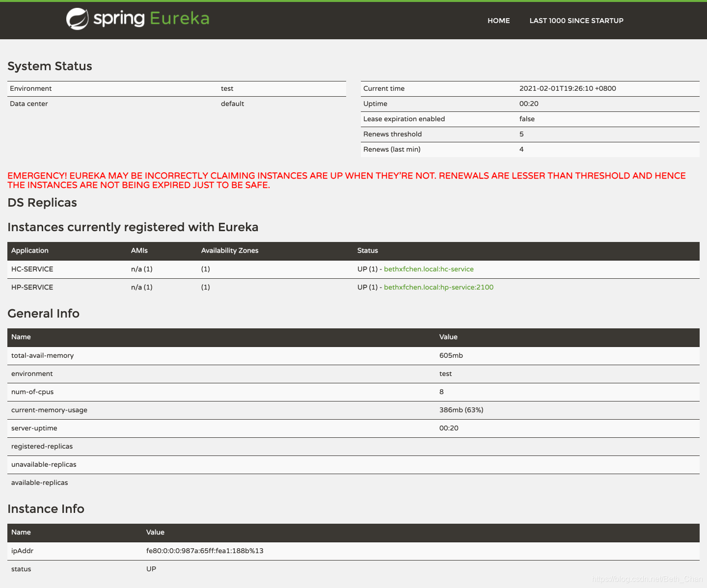Click the 'Status' column header
707x588 pixels.
click(x=368, y=250)
